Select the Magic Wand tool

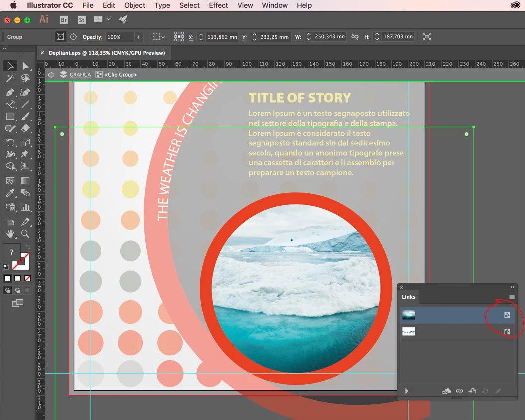tap(10, 78)
